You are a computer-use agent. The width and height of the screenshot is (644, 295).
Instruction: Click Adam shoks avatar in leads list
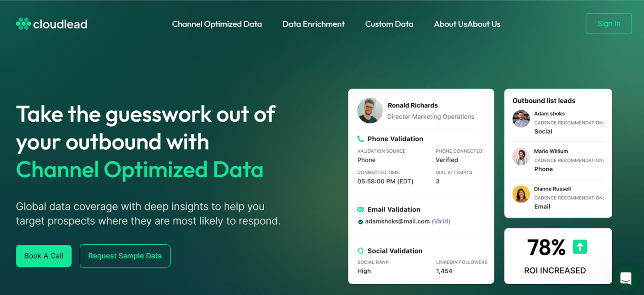coord(521,119)
